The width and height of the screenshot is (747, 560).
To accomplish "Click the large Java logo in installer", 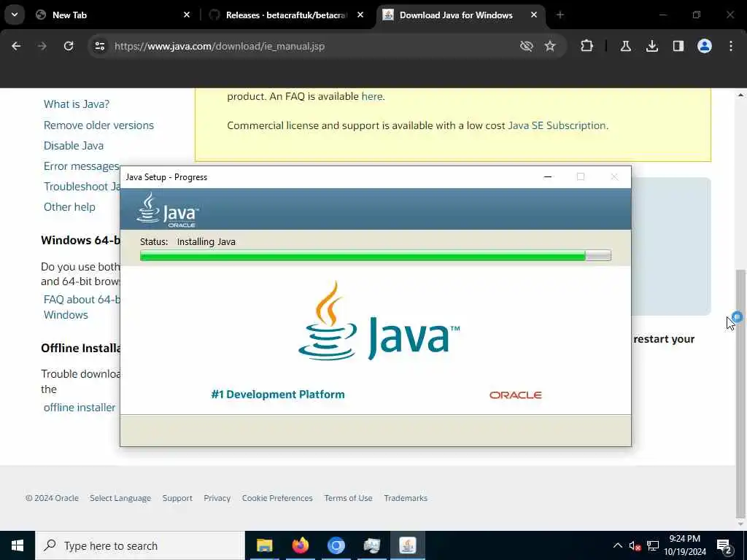I will (379, 321).
